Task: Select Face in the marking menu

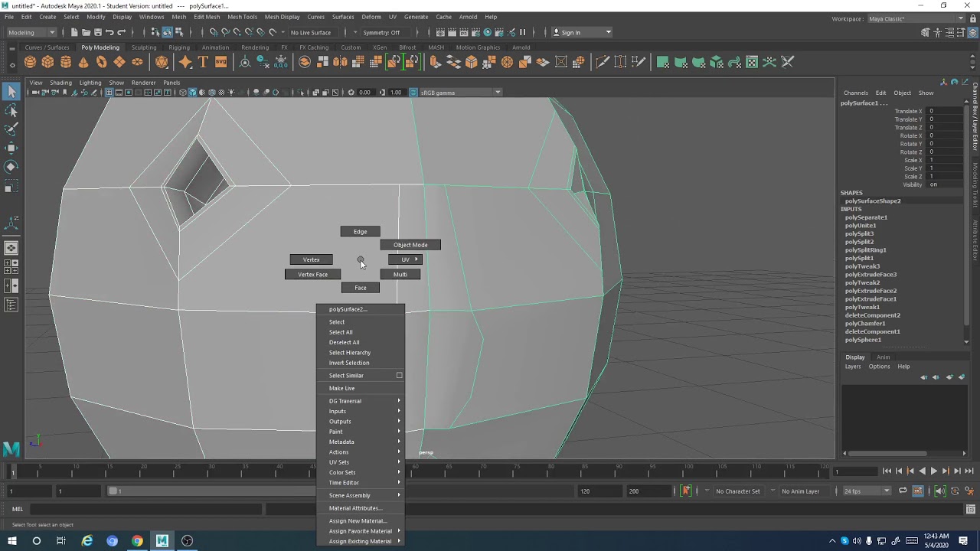Action: coord(361,288)
